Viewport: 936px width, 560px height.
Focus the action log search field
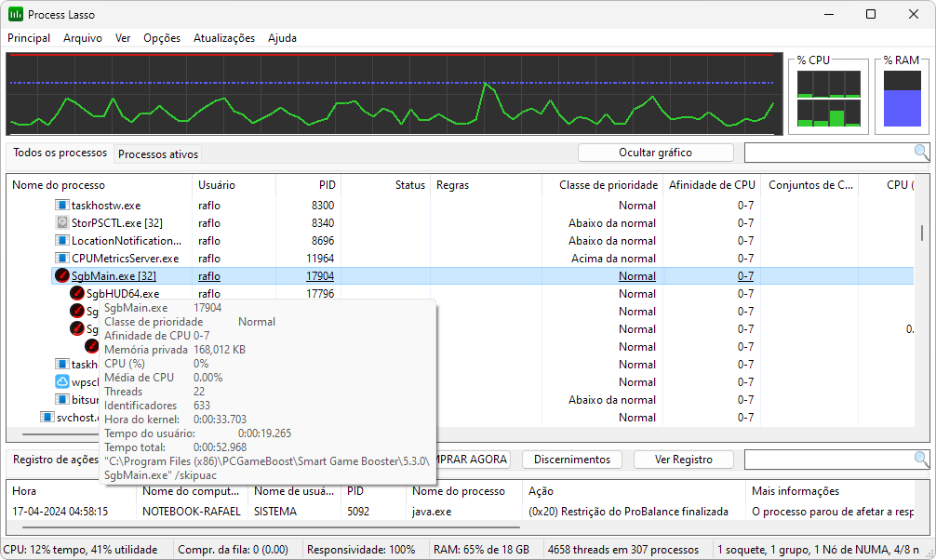[x=829, y=460]
